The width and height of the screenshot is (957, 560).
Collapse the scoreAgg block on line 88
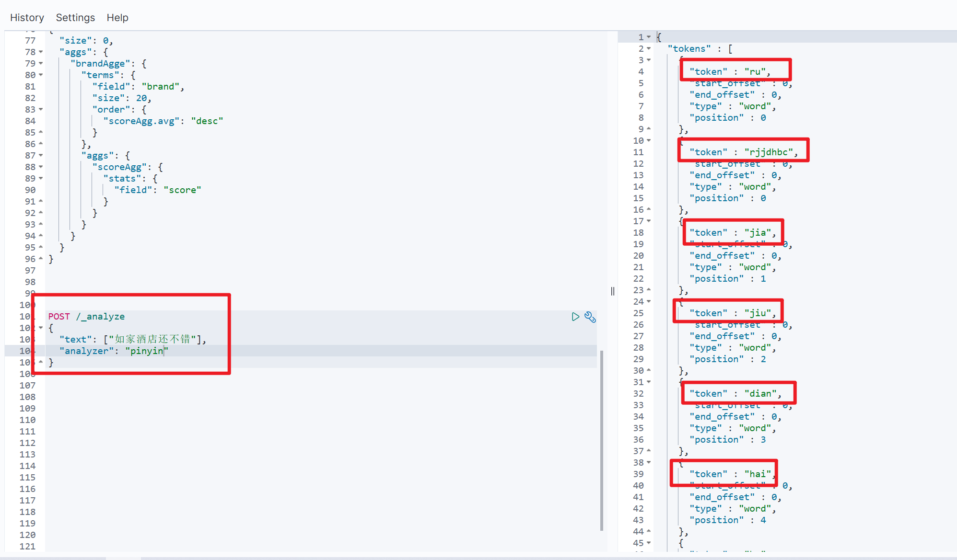coord(41,167)
